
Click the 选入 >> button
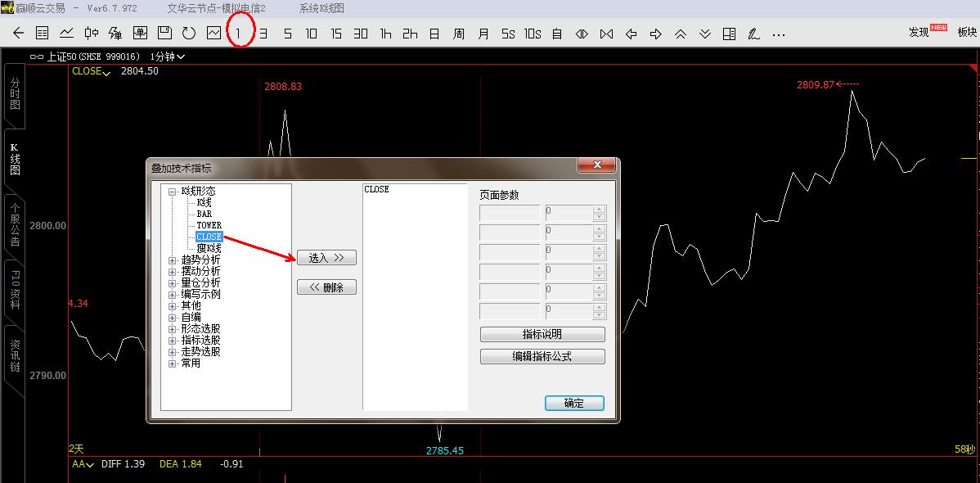coord(326,258)
